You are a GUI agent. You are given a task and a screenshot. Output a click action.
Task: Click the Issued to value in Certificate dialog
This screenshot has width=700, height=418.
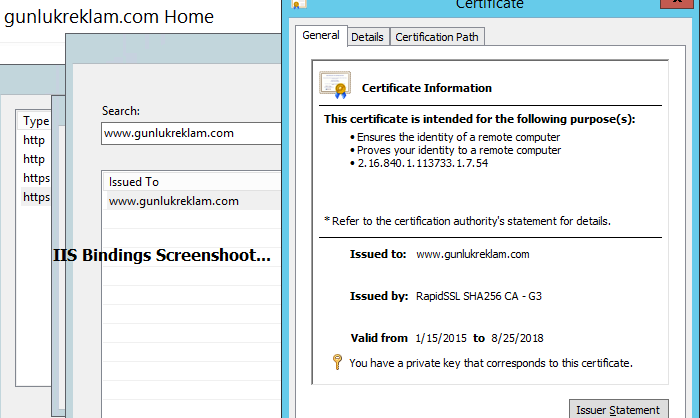point(473,255)
